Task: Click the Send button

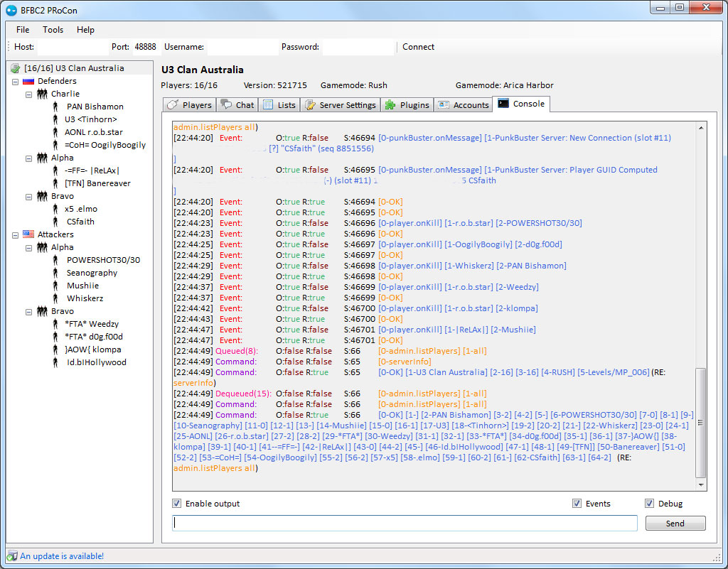Action: [675, 524]
